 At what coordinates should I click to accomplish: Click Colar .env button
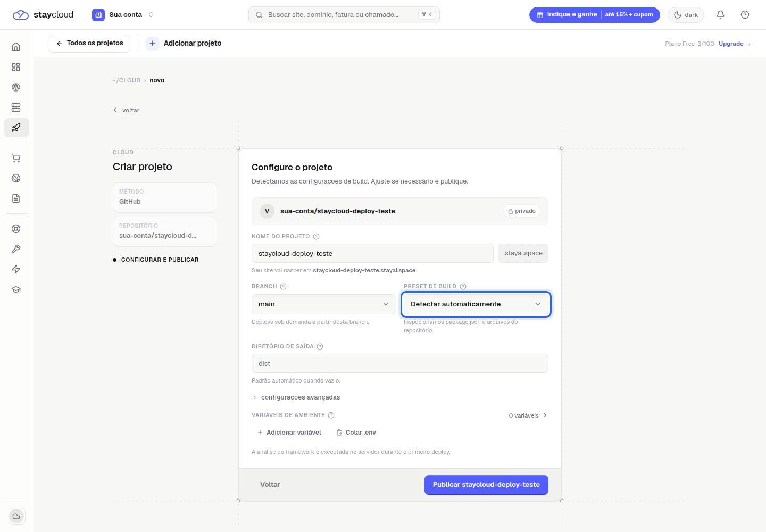tap(356, 433)
